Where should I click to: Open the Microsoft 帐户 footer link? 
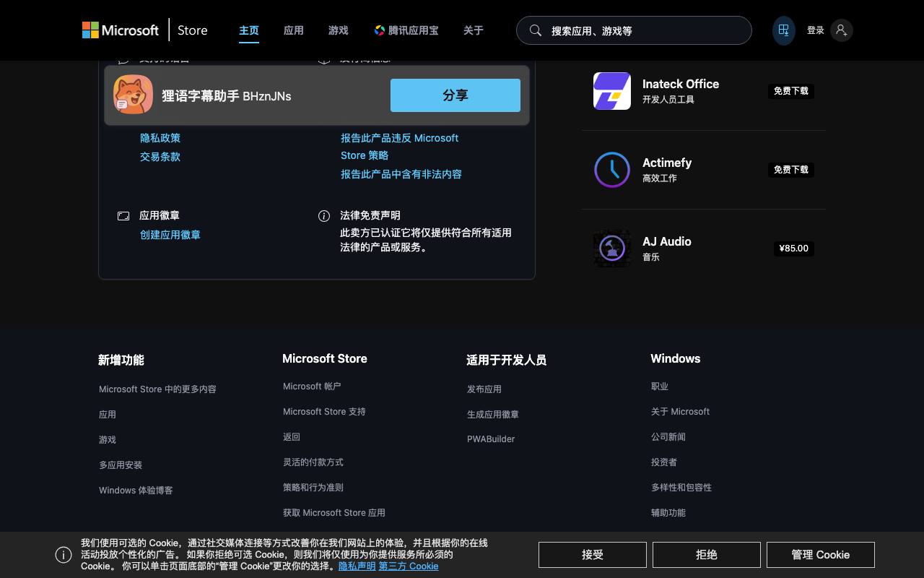tap(312, 387)
